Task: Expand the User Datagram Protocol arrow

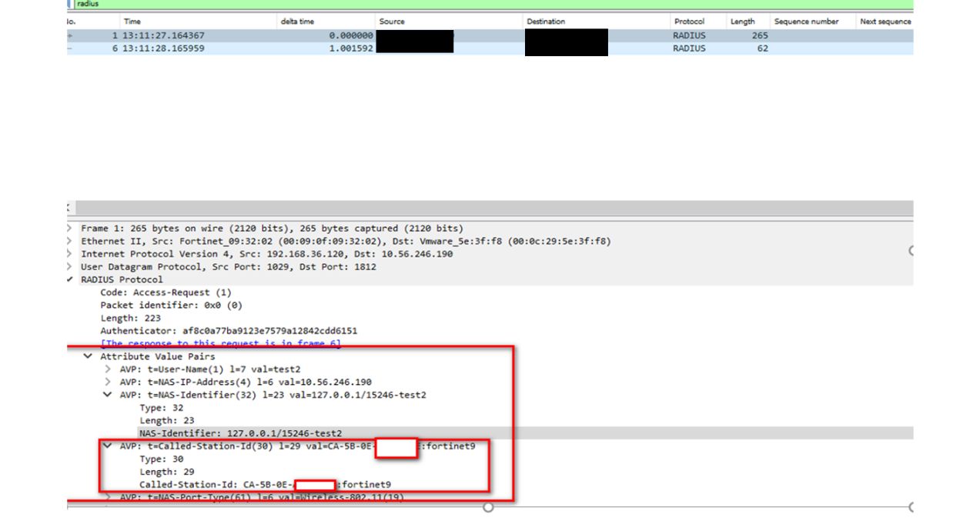Action: [x=71, y=267]
